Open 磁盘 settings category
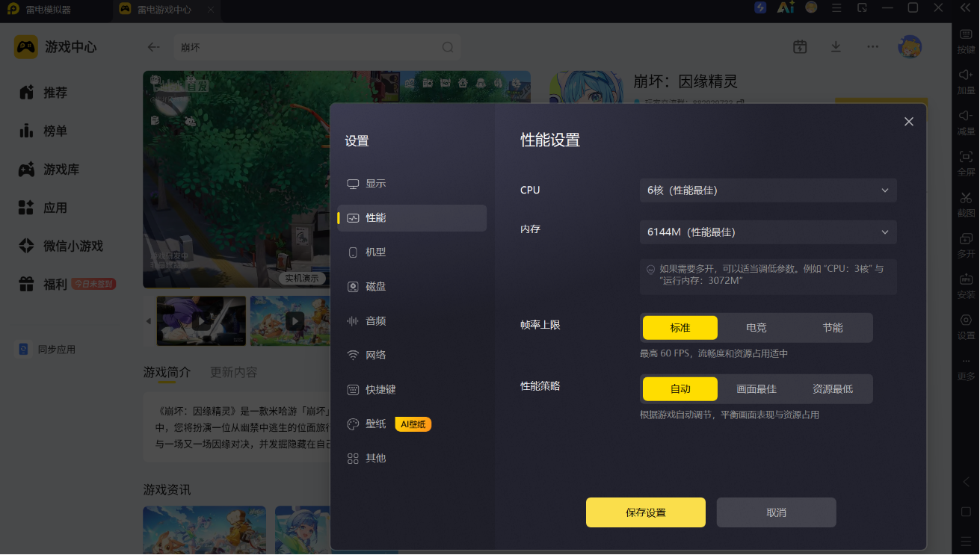The height and width of the screenshot is (555, 980). [412, 287]
